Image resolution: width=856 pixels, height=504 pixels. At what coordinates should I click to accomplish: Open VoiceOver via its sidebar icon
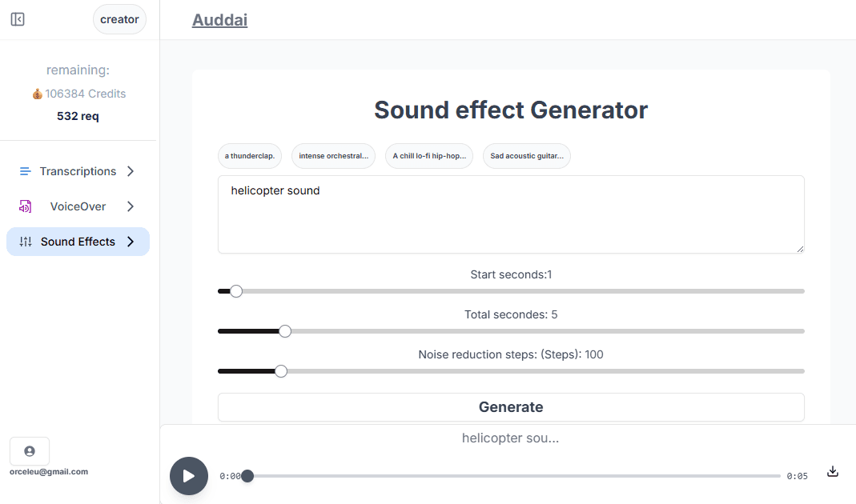25,206
